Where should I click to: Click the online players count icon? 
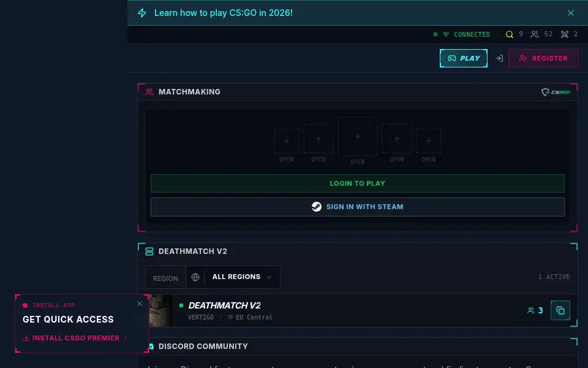[534, 34]
